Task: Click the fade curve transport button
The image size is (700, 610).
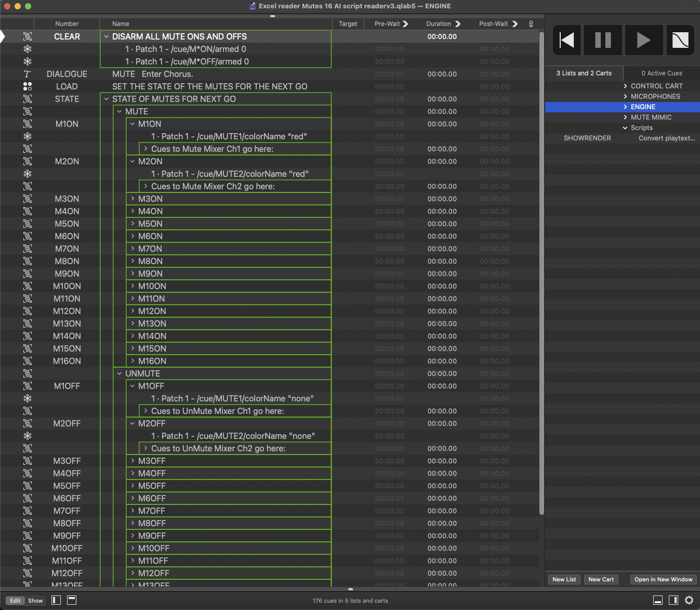Action: pyautogui.click(x=680, y=40)
